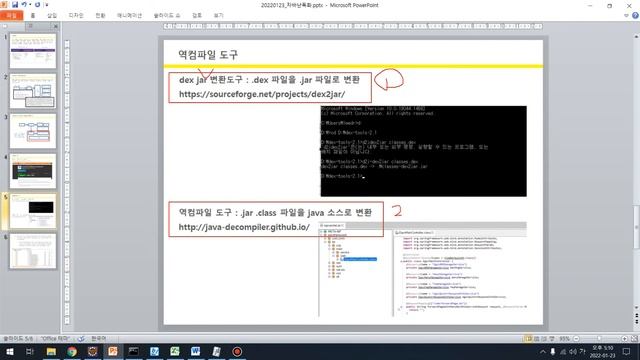Screen dimensions: 640x360
Task: Switch to Slide Sorter view icon
Action: coord(536,339)
